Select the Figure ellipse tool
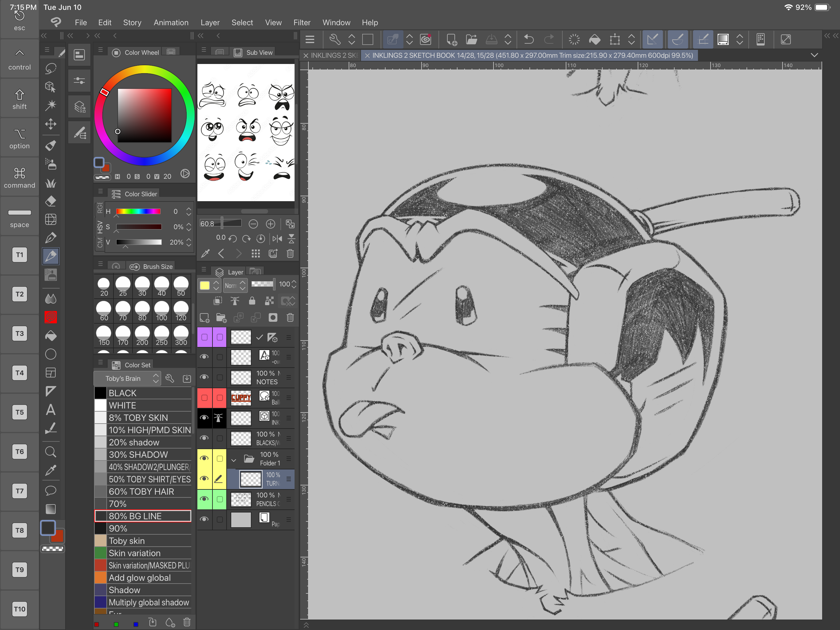This screenshot has width=840, height=630. (50, 354)
